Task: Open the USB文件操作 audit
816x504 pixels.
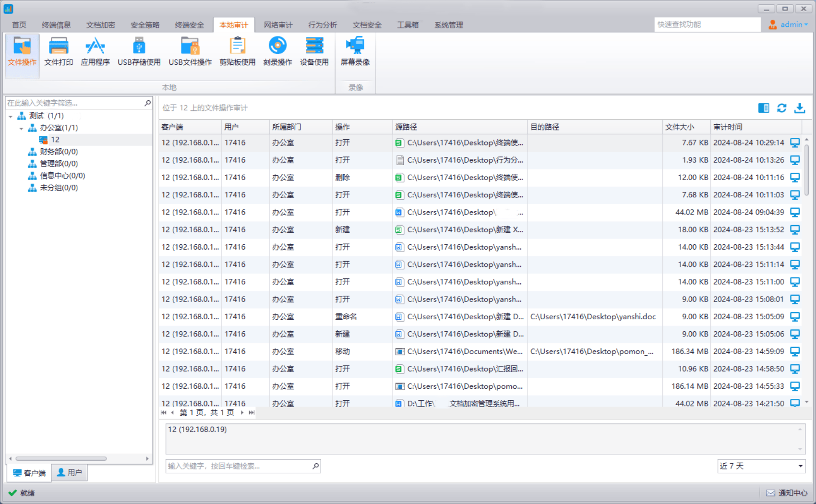Action: [190, 51]
